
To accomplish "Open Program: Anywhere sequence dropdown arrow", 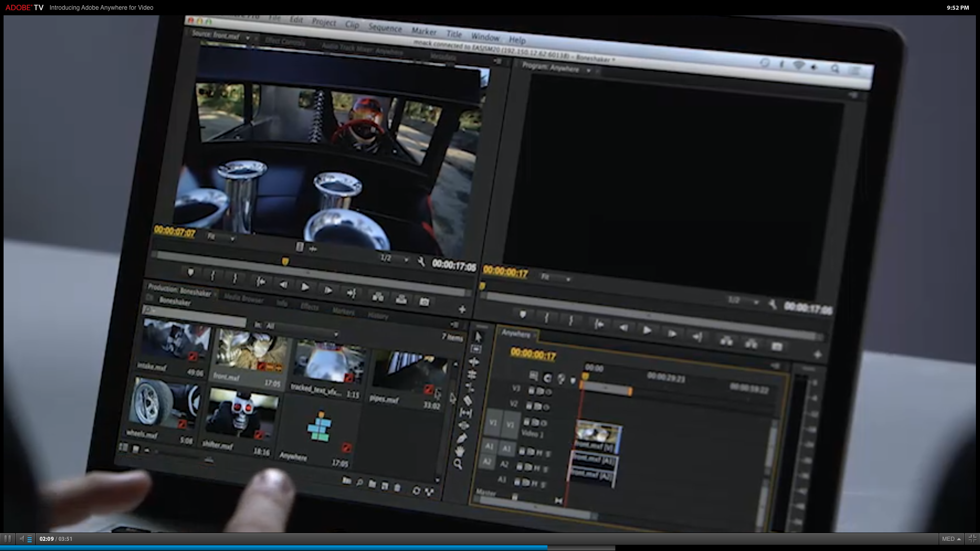I will pos(589,70).
